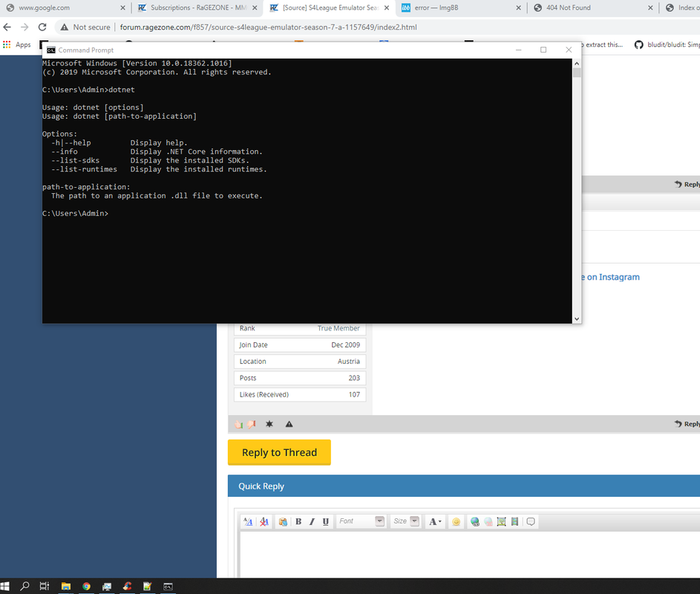Click the address bar URL

268,27
